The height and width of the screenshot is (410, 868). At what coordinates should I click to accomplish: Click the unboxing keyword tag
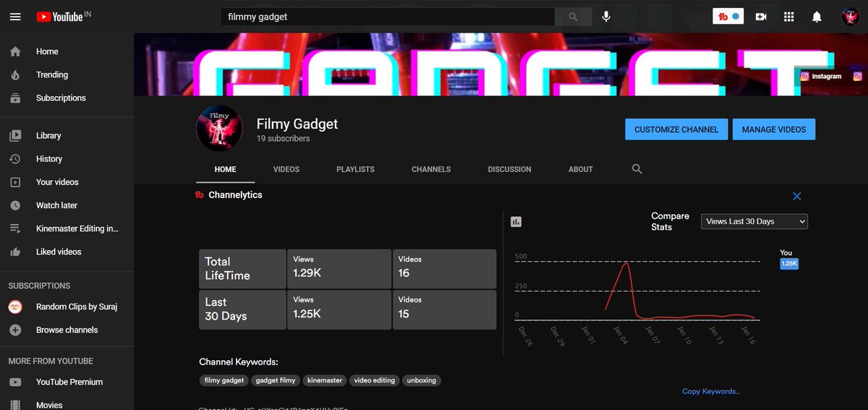[422, 380]
